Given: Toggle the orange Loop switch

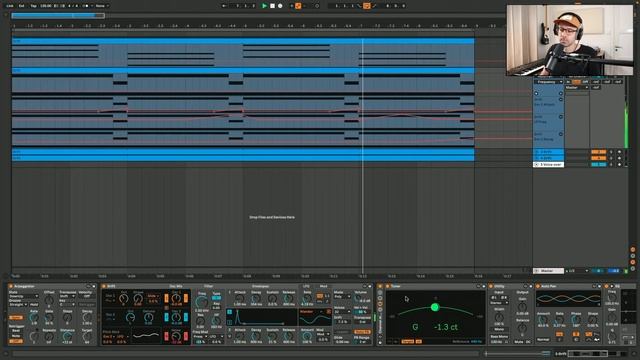Looking at the screenshot, I should click(x=367, y=6).
